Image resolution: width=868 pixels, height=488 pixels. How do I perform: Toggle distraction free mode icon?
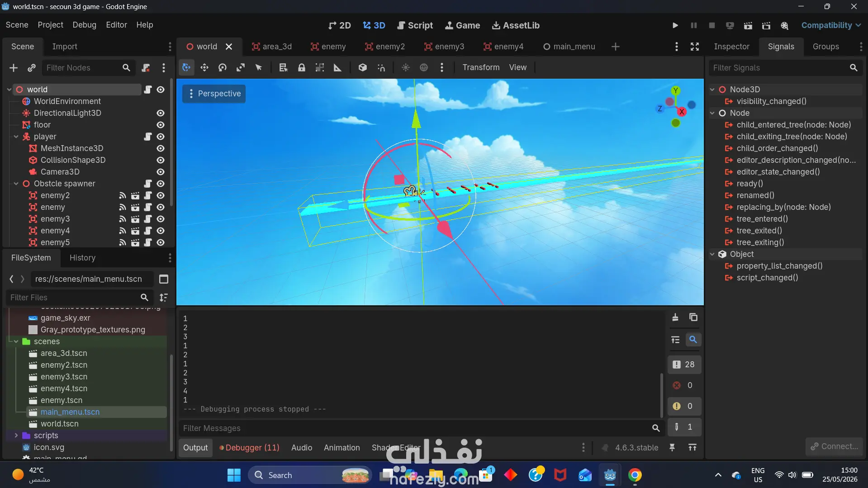click(695, 47)
